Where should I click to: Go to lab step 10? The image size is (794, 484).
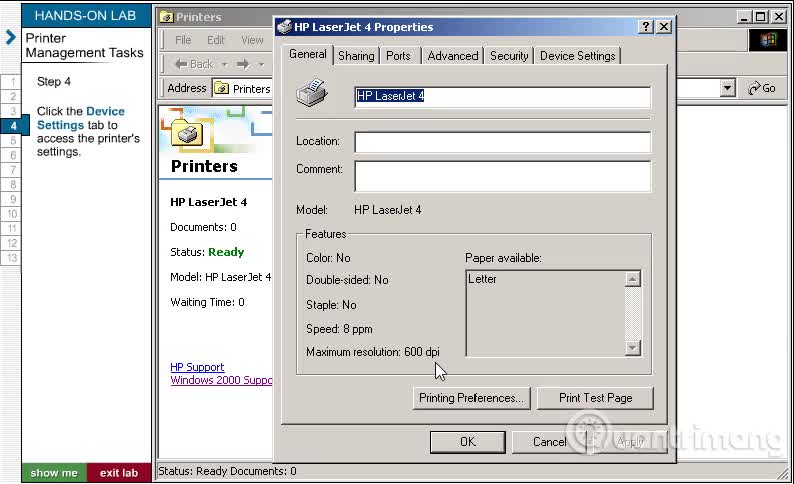12,214
